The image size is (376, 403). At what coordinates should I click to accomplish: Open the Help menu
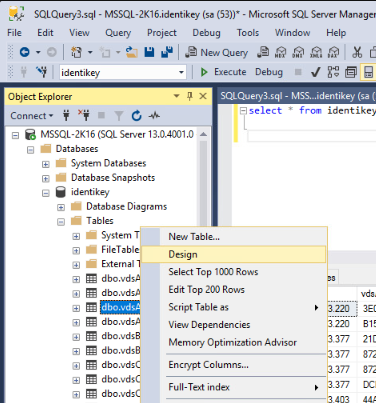(x=336, y=33)
